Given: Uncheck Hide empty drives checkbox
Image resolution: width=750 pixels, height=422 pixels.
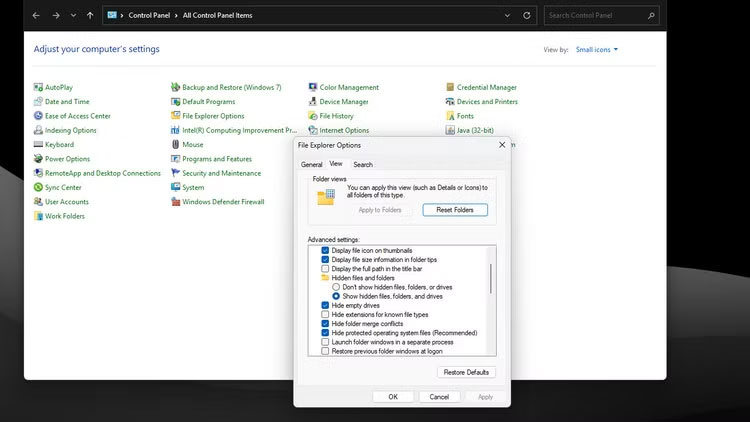Looking at the screenshot, I should tap(325, 305).
